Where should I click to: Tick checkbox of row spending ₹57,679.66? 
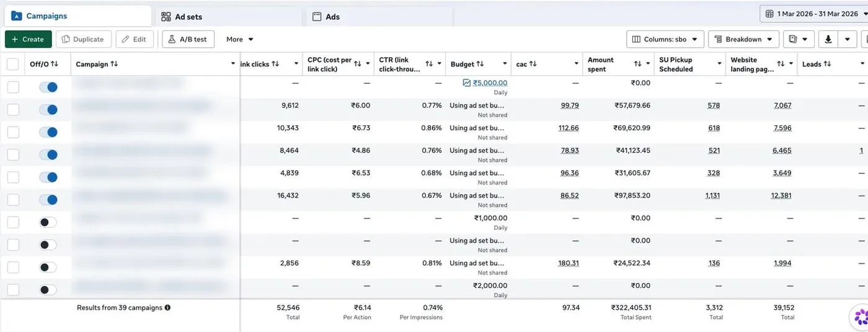13,110
